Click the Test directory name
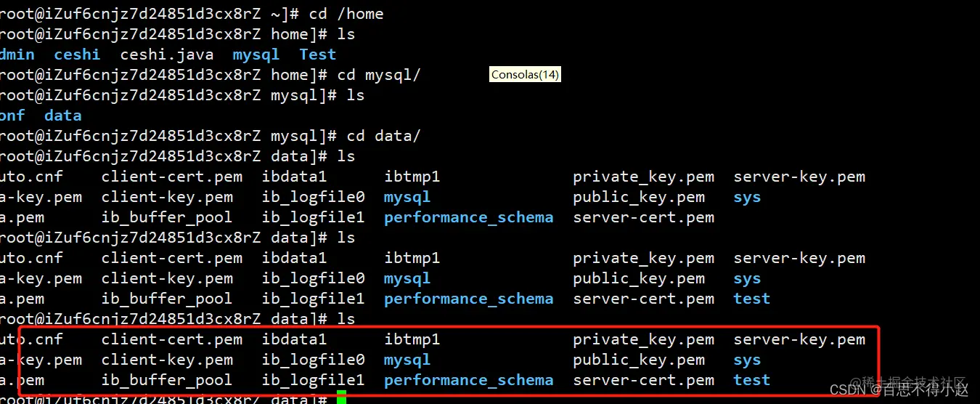The image size is (980, 404). pos(318,54)
